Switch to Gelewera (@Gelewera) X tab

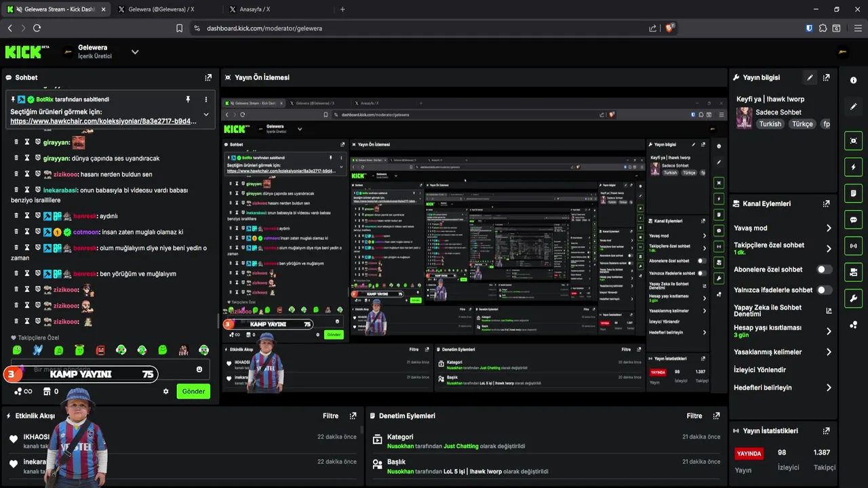pyautogui.click(x=161, y=9)
